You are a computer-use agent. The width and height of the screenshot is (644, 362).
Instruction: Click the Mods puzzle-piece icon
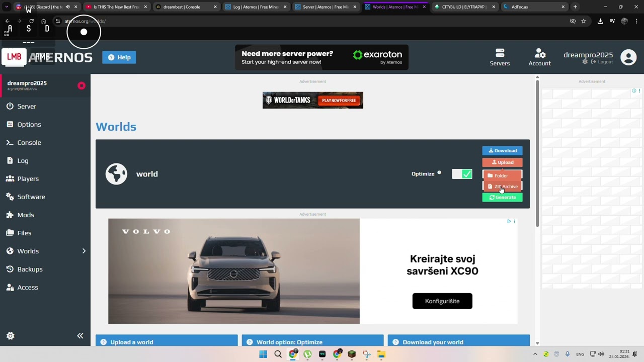click(10, 215)
